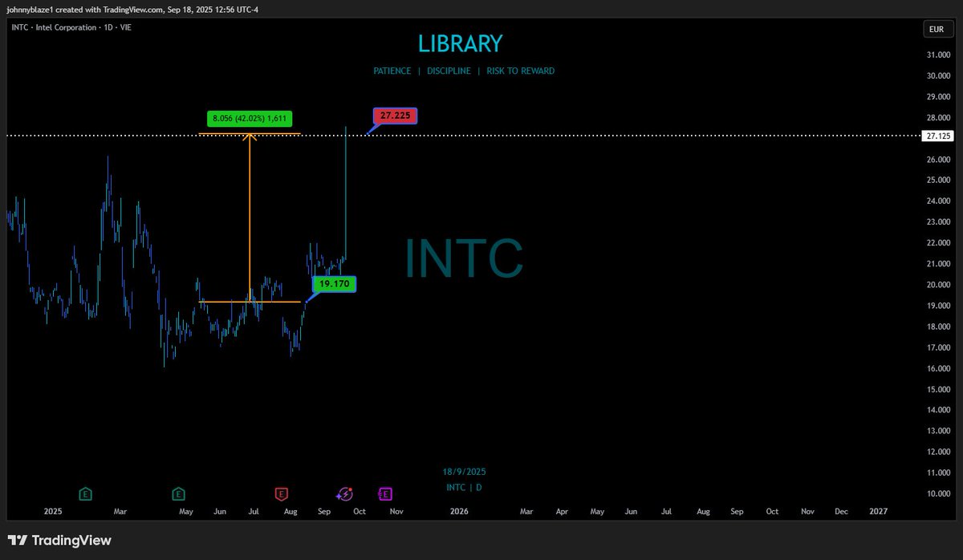Toggle the EUR currency button
The image size is (963, 560).
(x=937, y=28)
